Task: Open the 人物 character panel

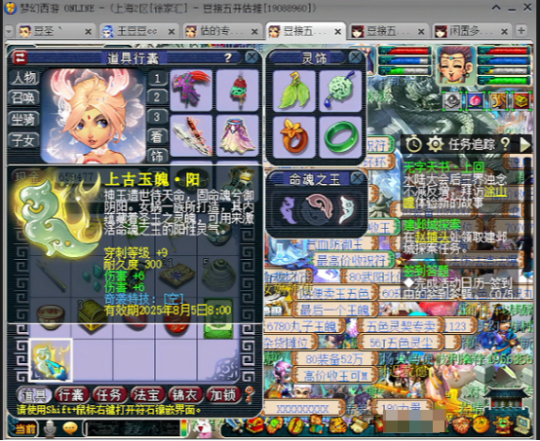Action: 24,77
